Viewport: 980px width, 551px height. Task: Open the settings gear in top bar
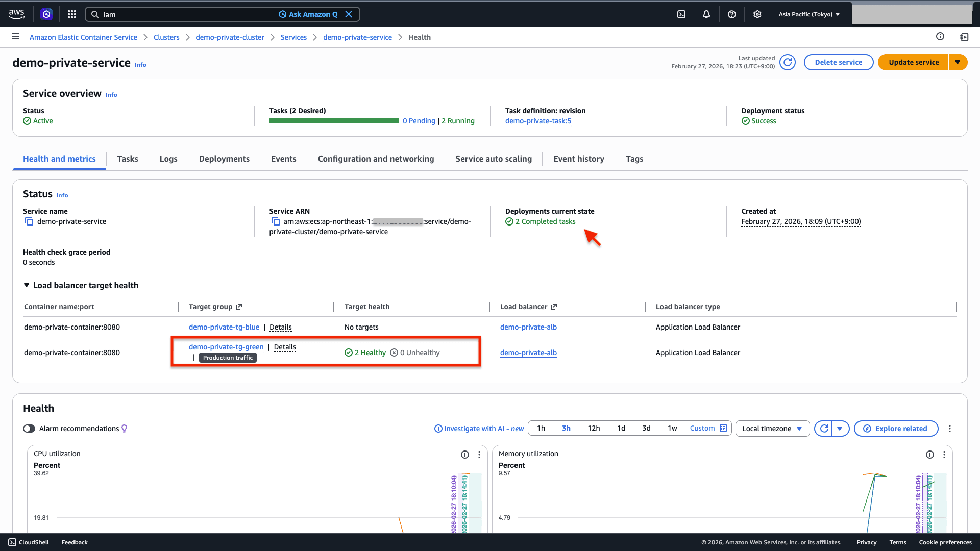757,14
